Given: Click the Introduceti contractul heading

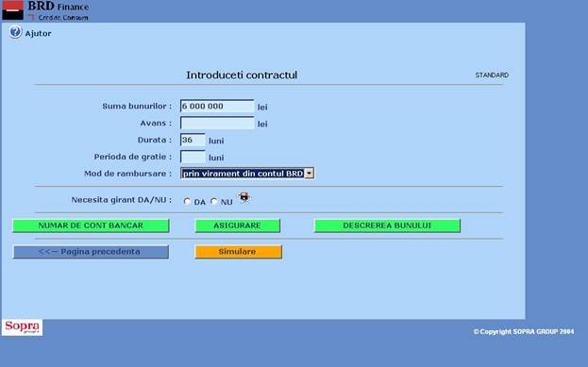Looking at the screenshot, I should pos(242,75).
